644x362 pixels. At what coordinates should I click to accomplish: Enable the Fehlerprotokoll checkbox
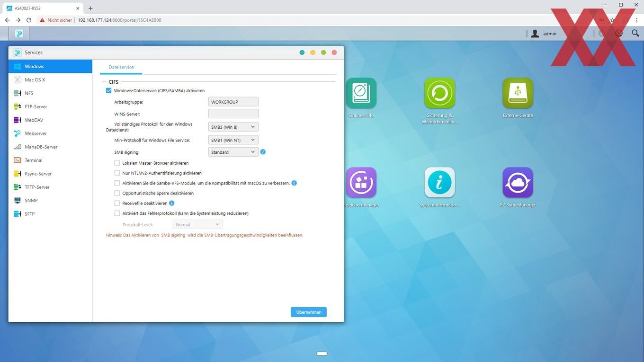(x=117, y=213)
